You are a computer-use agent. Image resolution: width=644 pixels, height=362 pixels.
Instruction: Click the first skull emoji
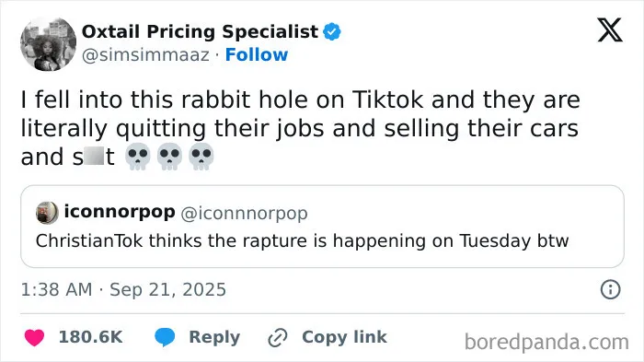click(138, 157)
